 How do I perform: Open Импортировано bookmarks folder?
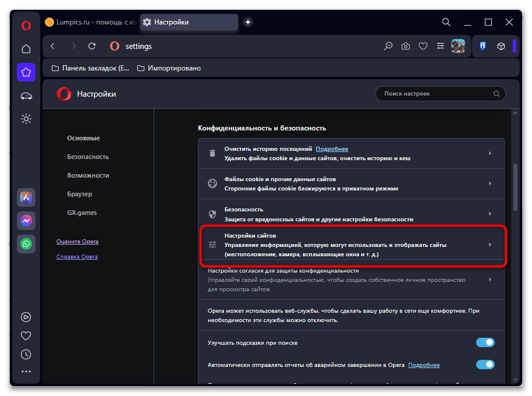point(169,68)
